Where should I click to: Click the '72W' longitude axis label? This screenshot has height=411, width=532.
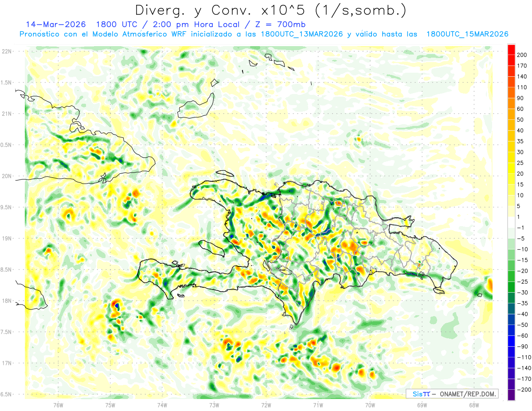(266, 405)
